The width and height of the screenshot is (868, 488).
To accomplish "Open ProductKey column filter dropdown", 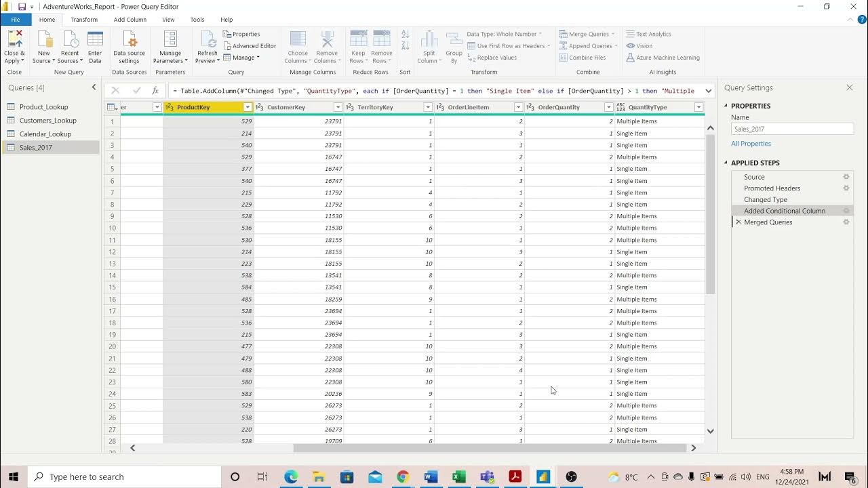I will click(x=248, y=107).
